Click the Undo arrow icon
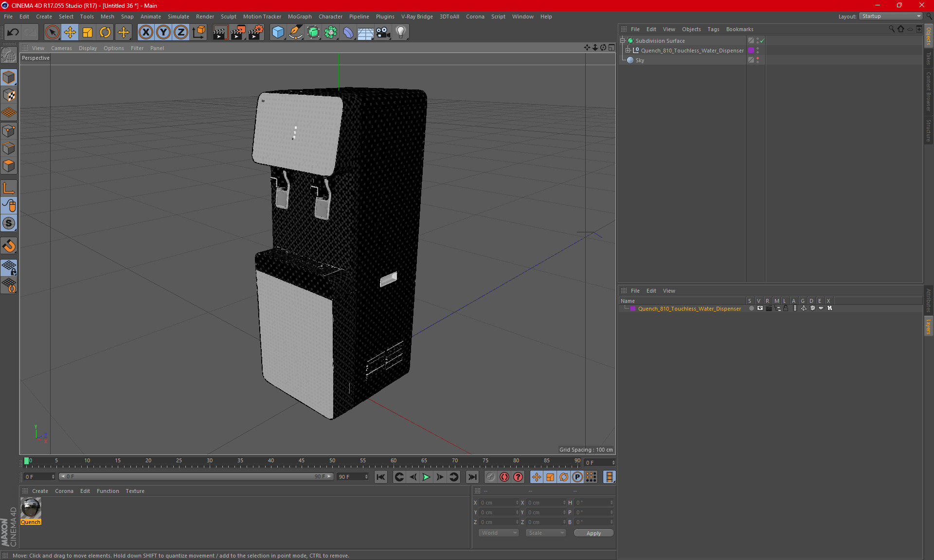This screenshot has height=560, width=934. (13, 32)
